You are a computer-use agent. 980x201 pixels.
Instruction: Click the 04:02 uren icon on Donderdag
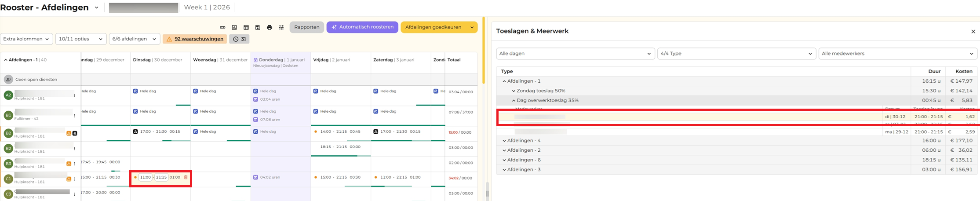tap(255, 177)
